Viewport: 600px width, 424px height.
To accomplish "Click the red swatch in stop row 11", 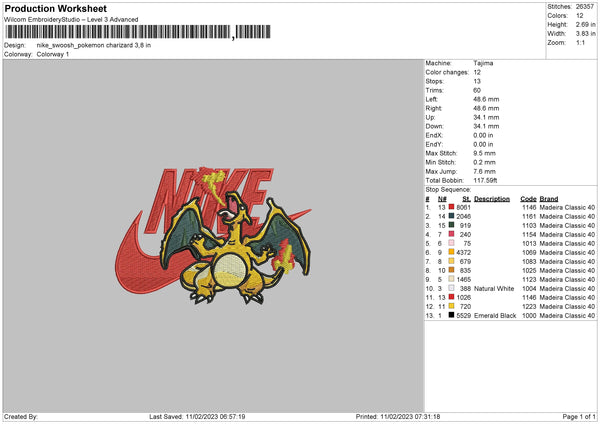I will (x=451, y=297).
